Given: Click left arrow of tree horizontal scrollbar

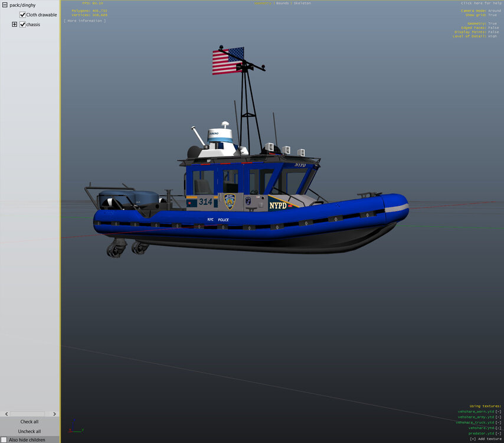Looking at the screenshot, I should 6,413.
